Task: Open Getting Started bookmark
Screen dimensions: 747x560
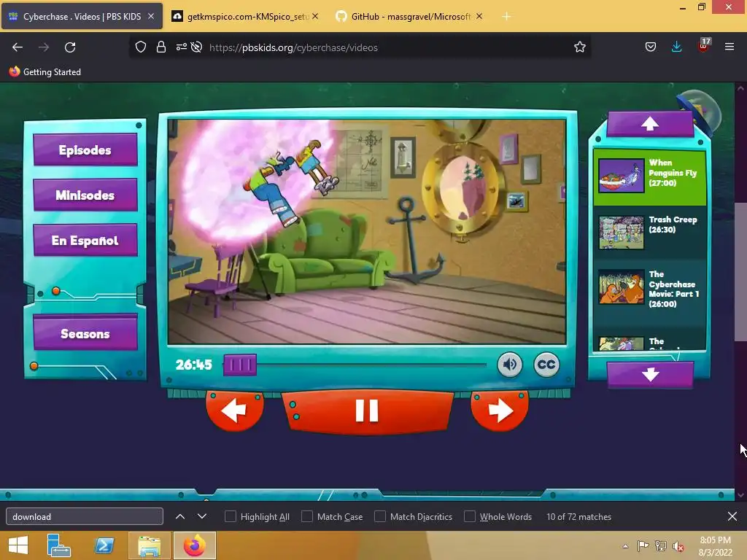Action: (x=45, y=72)
